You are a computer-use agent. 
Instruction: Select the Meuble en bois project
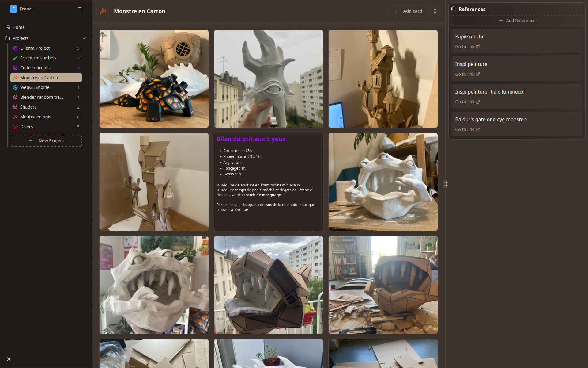click(35, 117)
